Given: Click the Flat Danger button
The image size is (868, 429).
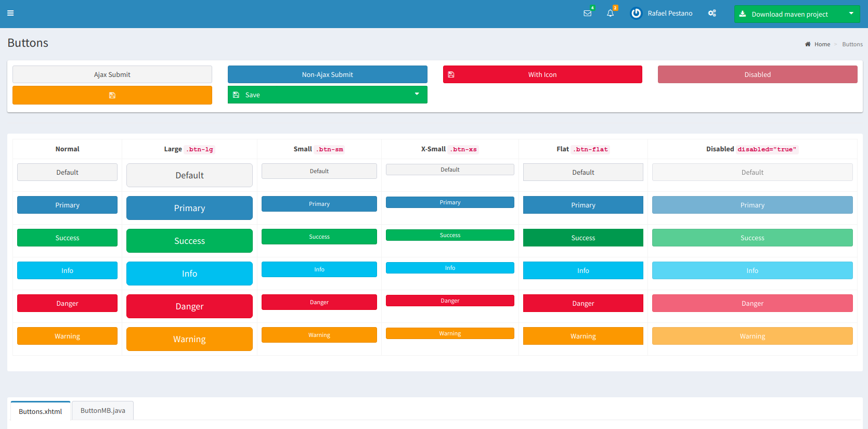Looking at the screenshot, I should coord(584,303).
